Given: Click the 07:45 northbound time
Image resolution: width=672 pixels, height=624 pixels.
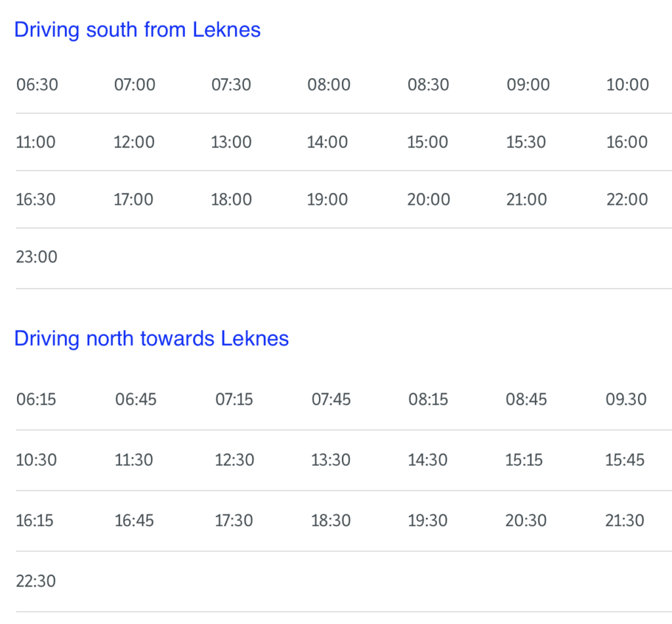Looking at the screenshot, I should (x=331, y=399).
